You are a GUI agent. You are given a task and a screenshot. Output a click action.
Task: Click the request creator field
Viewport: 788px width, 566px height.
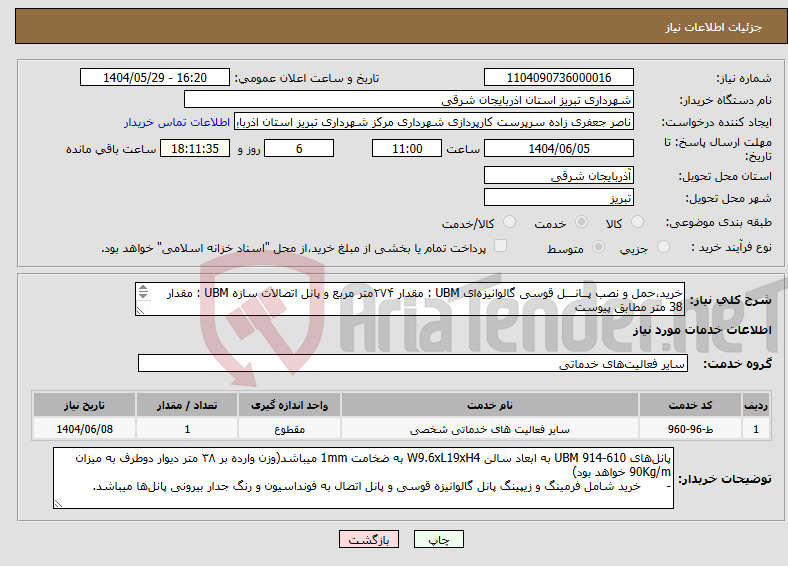pyautogui.click(x=434, y=122)
